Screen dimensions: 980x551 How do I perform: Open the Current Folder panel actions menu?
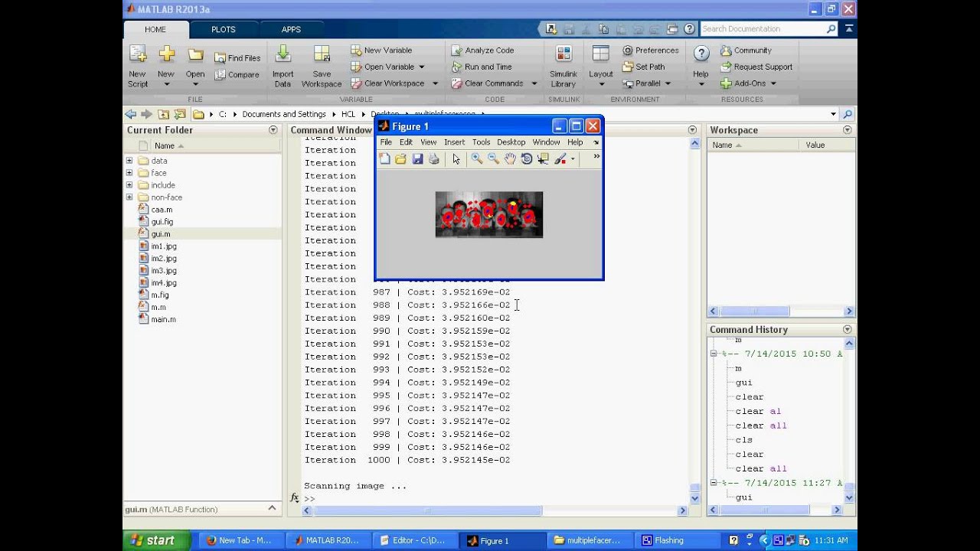tap(273, 130)
